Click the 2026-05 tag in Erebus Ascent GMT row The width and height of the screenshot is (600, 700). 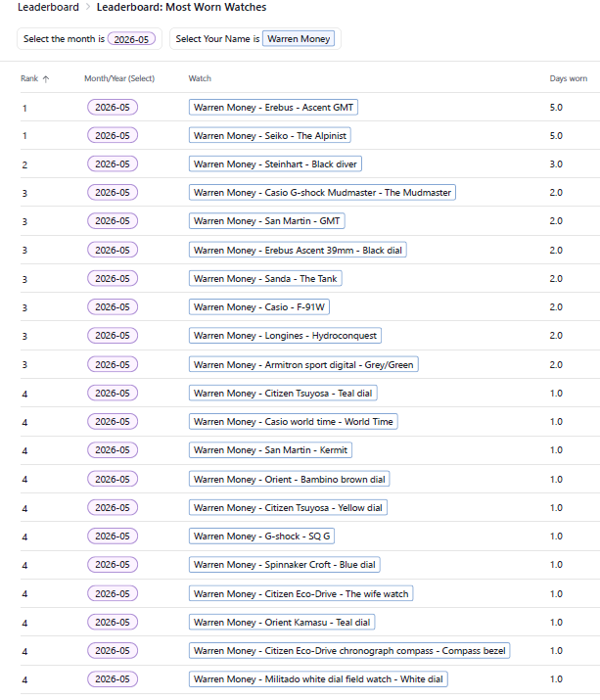pyautogui.click(x=113, y=107)
